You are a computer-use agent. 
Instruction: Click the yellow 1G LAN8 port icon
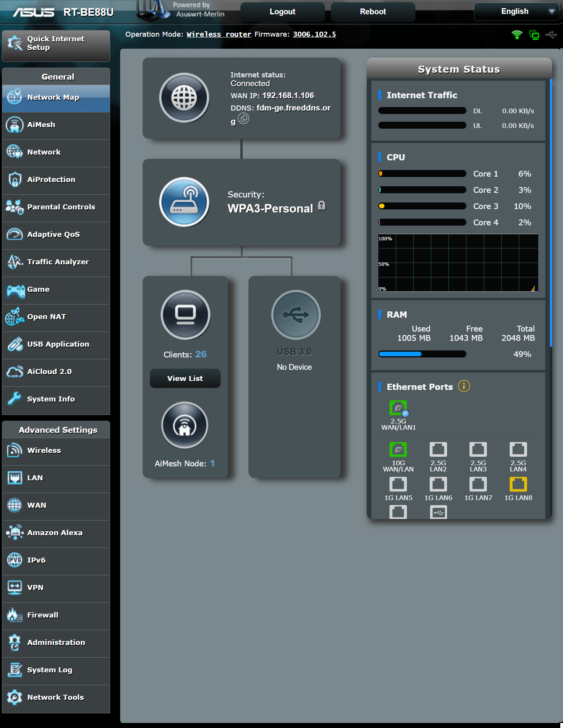pyautogui.click(x=518, y=484)
